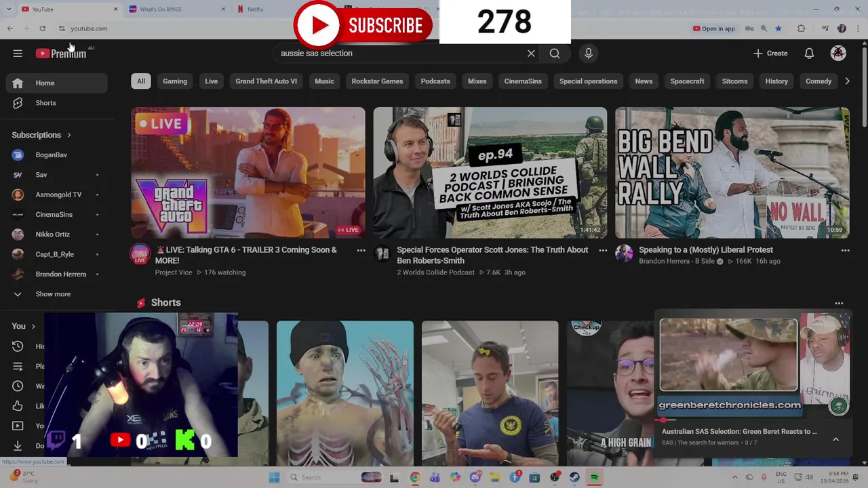Select the All filter chip

point(141,81)
